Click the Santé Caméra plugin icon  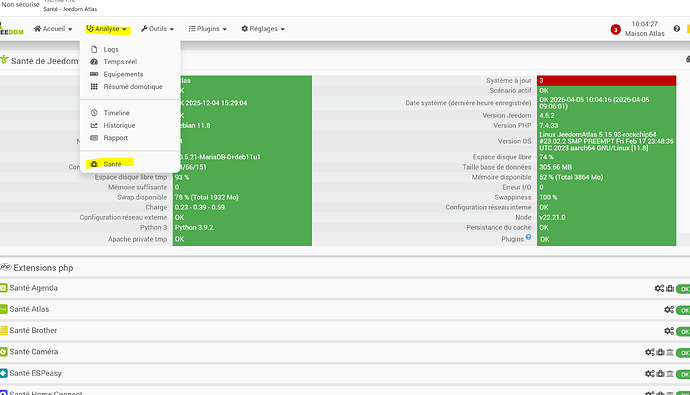4,351
